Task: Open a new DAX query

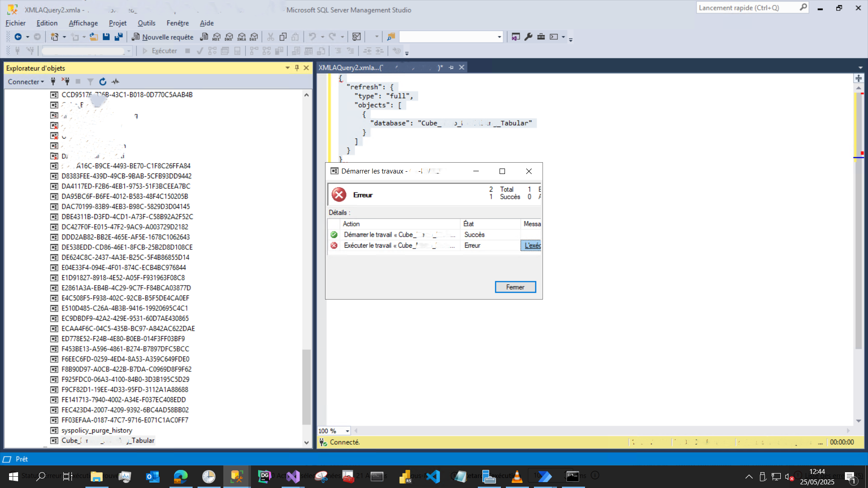Action: [254, 37]
